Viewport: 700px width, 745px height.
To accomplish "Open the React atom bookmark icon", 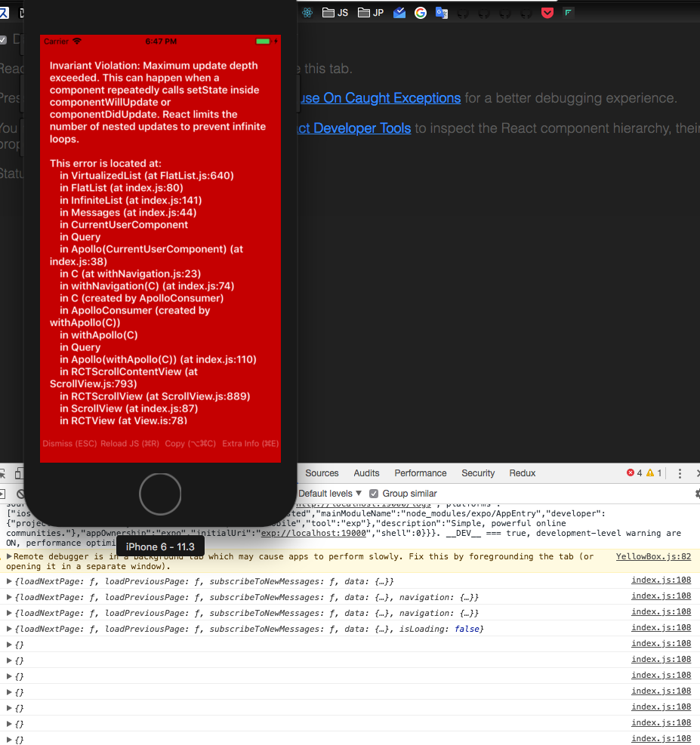I will point(307,13).
